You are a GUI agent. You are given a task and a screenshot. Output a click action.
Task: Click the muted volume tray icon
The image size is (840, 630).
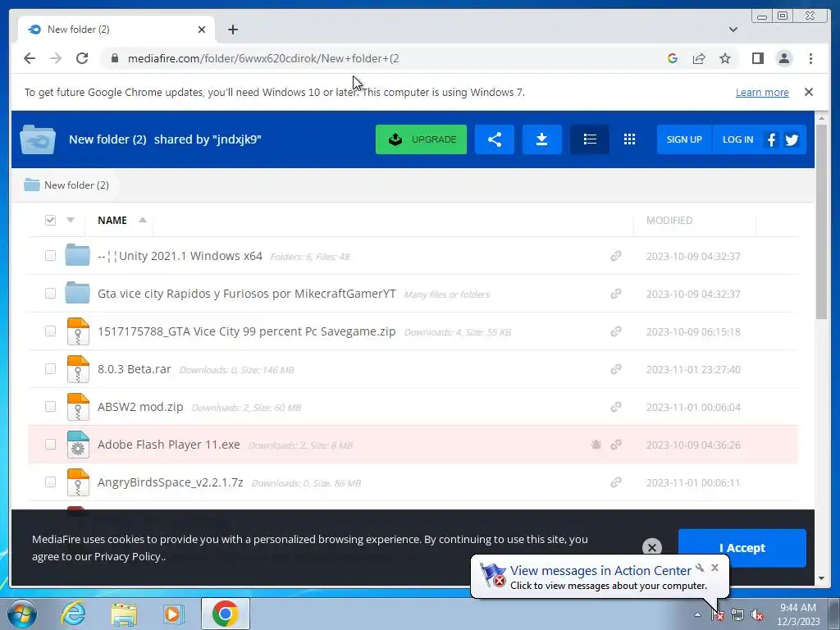[x=757, y=615]
